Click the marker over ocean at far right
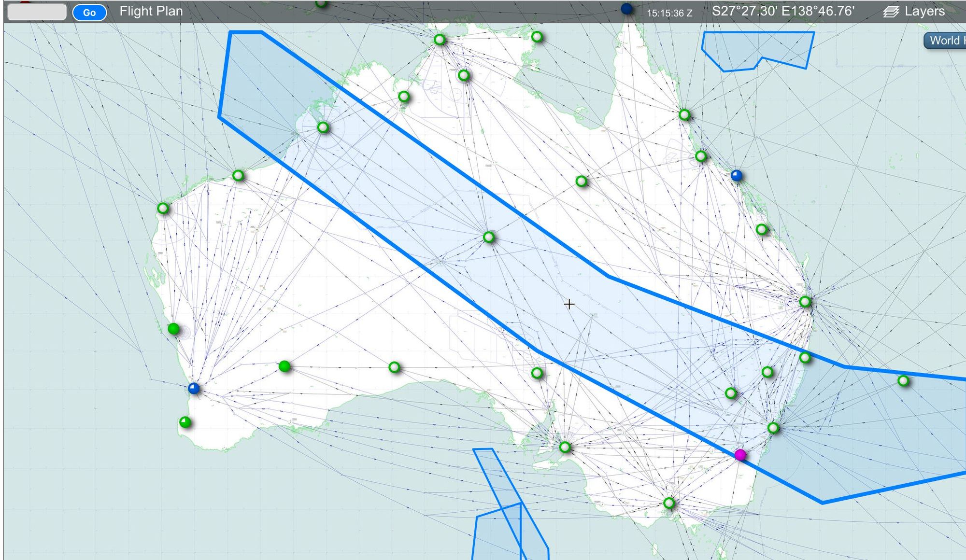Image resolution: width=966 pixels, height=560 pixels. point(903,381)
